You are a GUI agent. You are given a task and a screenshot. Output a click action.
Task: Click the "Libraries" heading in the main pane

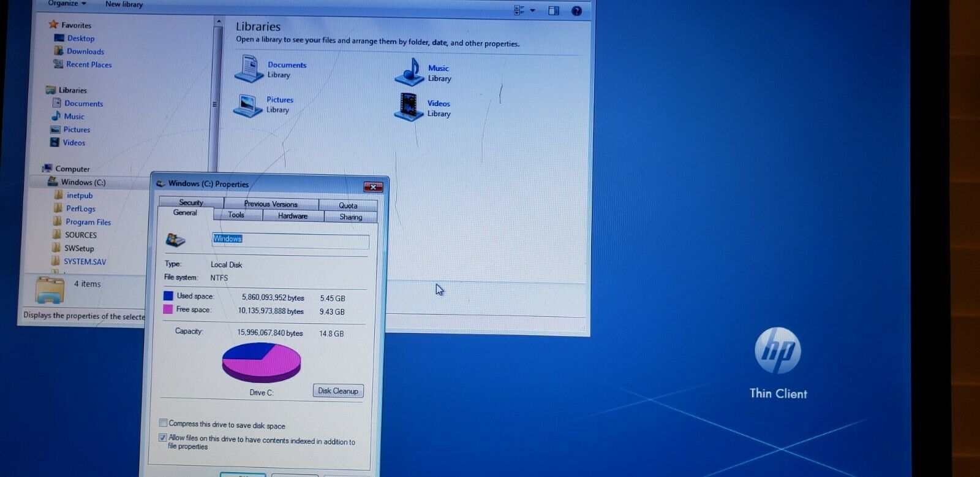258,27
